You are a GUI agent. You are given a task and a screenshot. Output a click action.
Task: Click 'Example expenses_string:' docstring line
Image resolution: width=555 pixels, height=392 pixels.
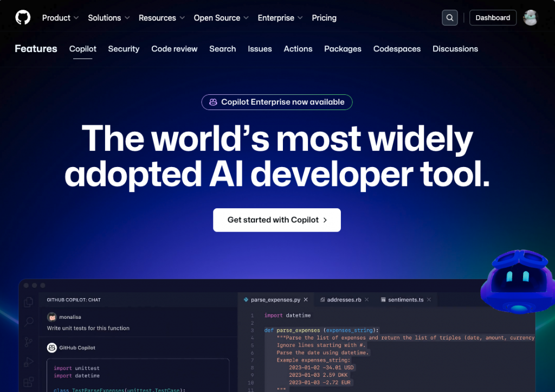(313, 360)
